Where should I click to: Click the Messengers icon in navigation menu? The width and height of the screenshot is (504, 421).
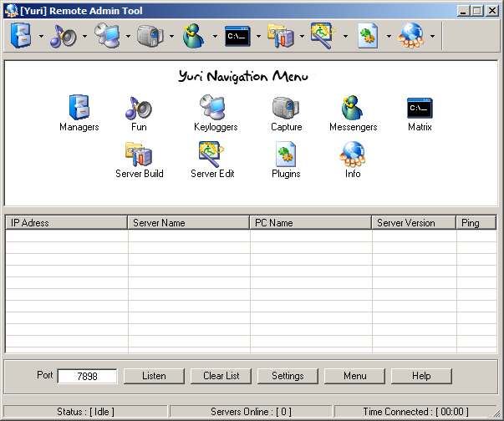(353, 108)
